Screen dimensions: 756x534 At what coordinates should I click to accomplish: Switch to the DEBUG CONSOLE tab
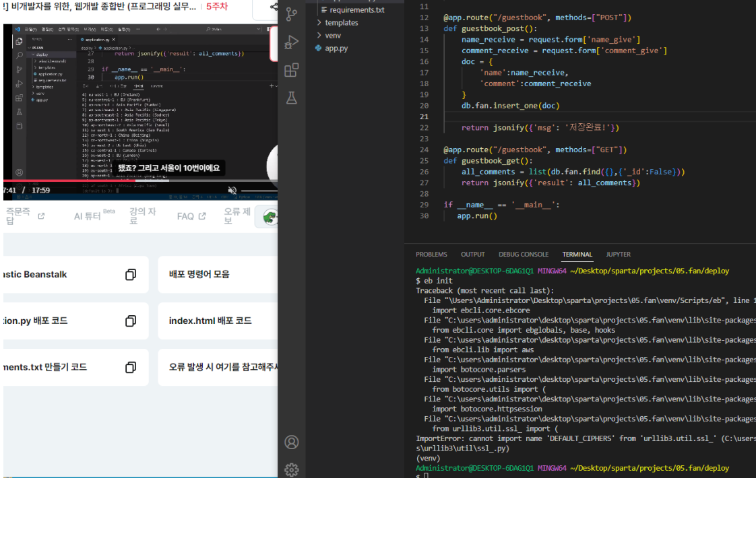(x=524, y=255)
